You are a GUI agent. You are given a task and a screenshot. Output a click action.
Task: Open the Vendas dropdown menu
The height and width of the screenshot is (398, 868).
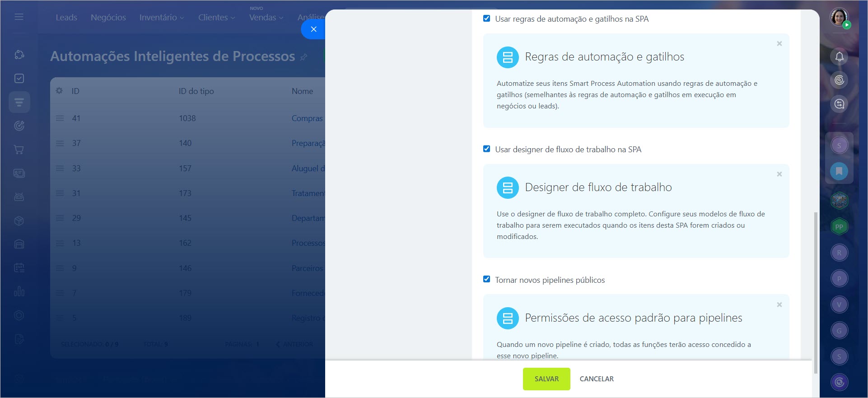point(266,18)
